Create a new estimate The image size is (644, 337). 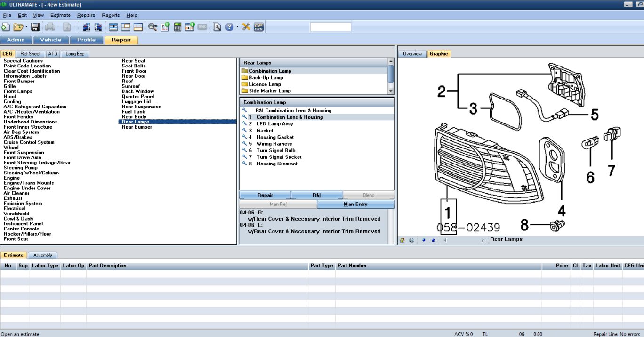pos(6,27)
